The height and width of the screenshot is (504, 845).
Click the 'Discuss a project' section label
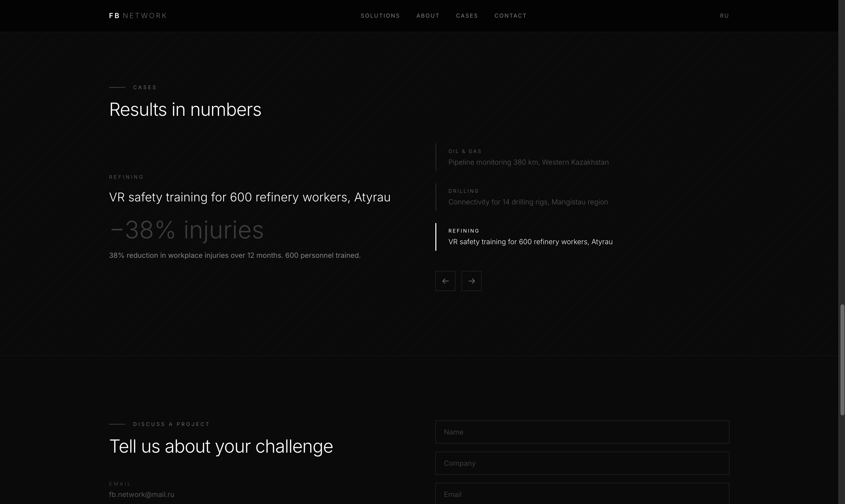(171, 424)
